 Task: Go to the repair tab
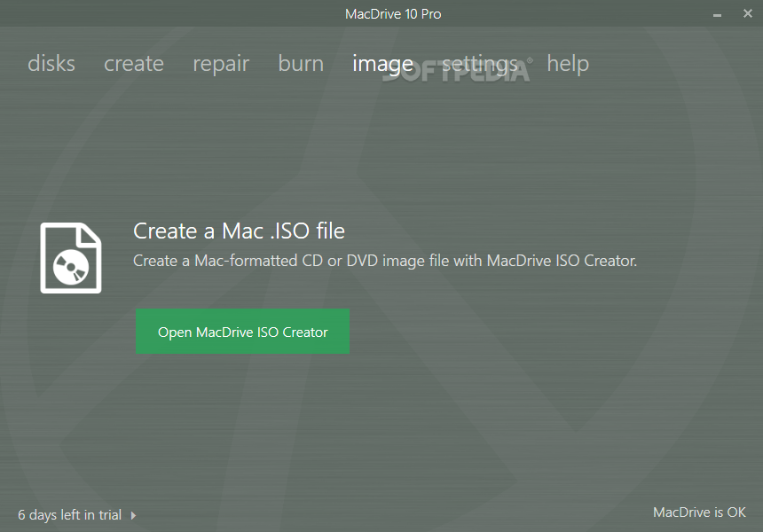(x=221, y=65)
